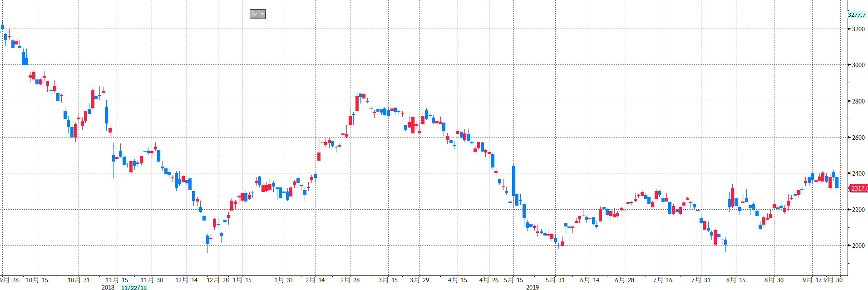Click the 2800 price axis label

tap(858, 101)
